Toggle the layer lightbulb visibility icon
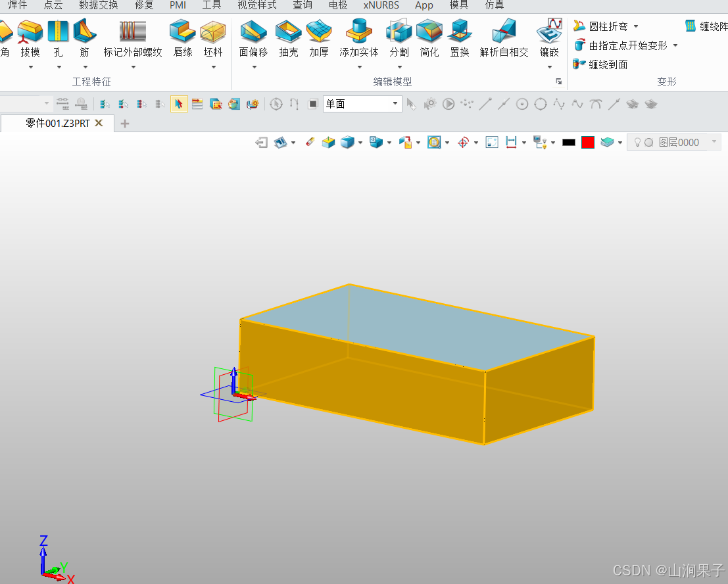 (637, 142)
